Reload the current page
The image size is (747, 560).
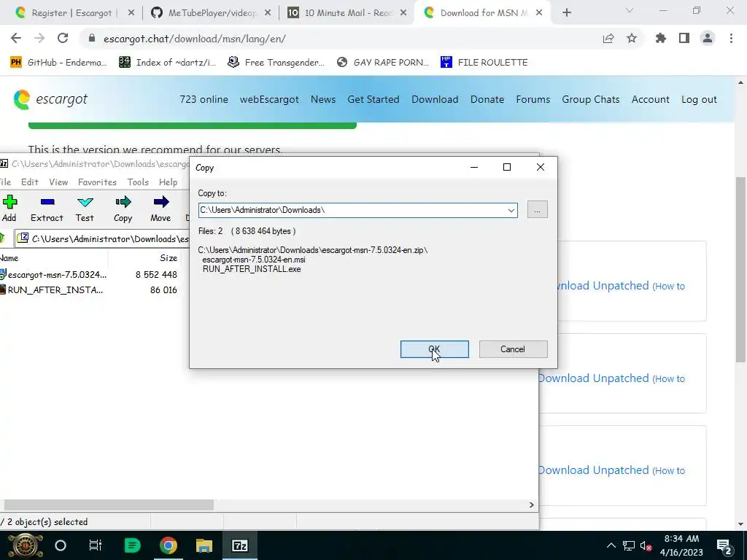click(63, 39)
